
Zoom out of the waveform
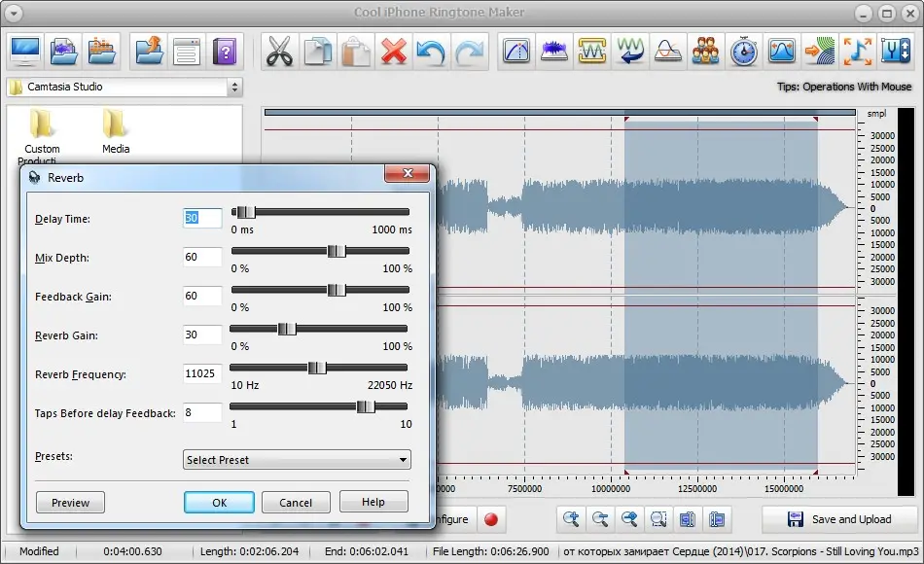pyautogui.click(x=600, y=519)
